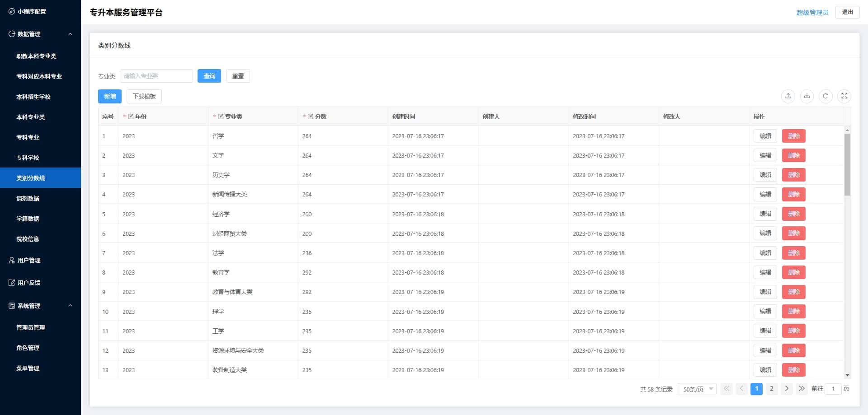The height and width of the screenshot is (415, 868).
Task: Click the blue 查询 search button
Action: point(209,76)
